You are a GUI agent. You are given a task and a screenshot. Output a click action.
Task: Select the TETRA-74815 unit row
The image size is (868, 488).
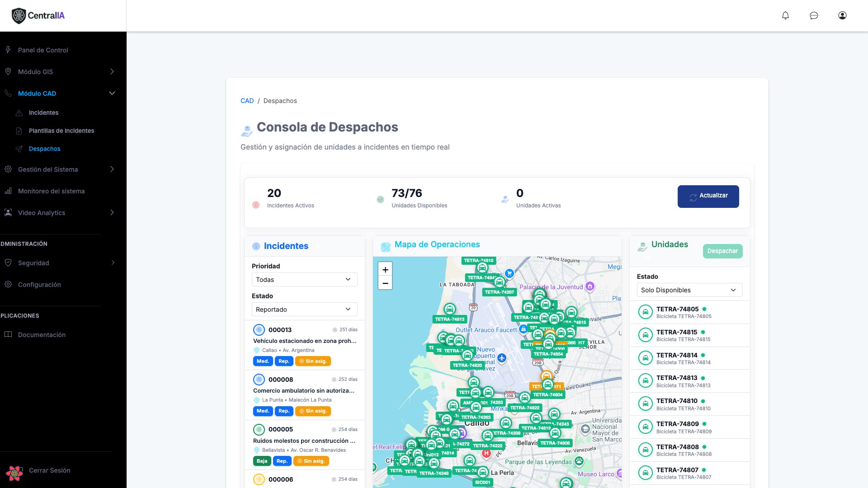pos(690,335)
